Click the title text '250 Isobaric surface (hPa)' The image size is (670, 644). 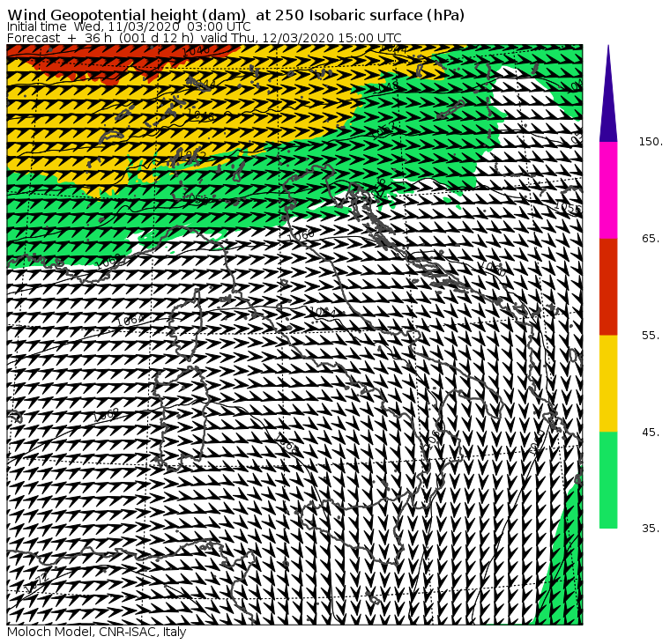(369, 15)
